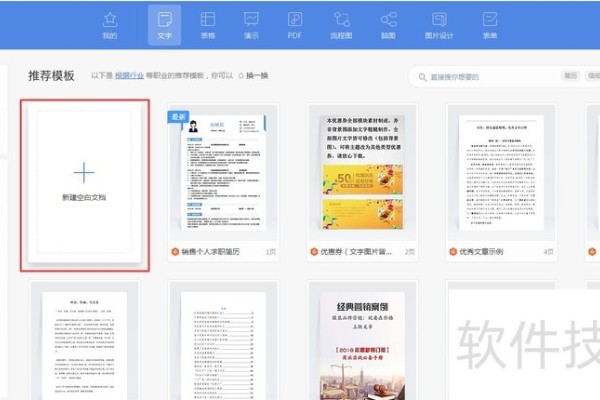Choose the 简历 tag in search box
600x400 pixels.
(x=571, y=76)
